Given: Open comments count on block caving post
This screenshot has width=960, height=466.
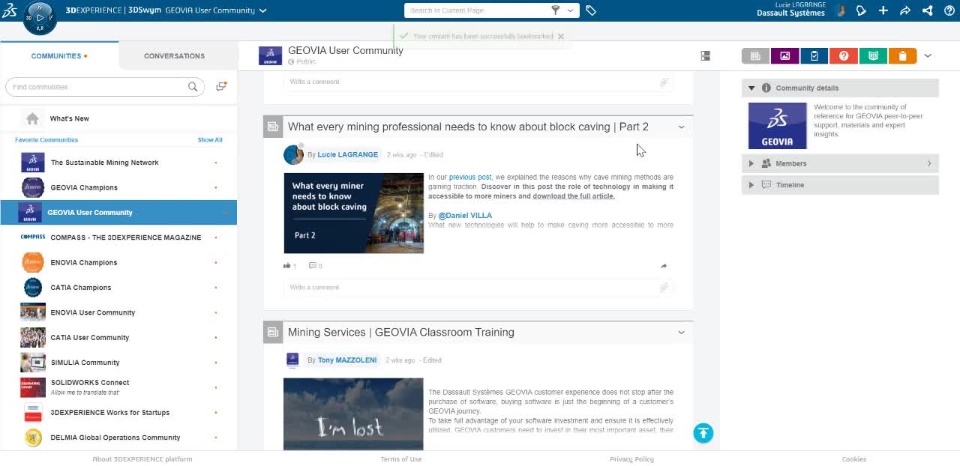Looking at the screenshot, I should tap(315, 266).
